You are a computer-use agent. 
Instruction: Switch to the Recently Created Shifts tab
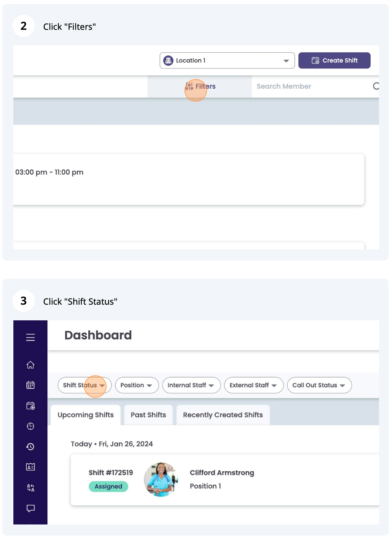223,415
